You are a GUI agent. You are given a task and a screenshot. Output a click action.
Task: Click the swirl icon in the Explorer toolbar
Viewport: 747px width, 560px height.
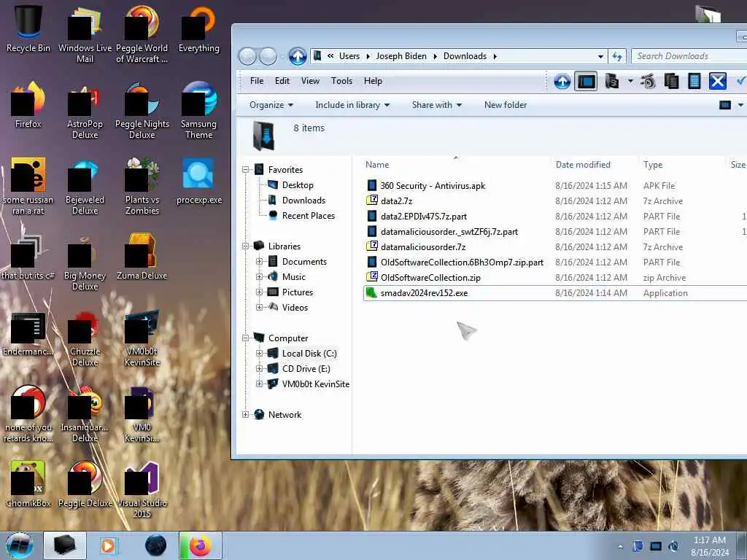pos(648,82)
